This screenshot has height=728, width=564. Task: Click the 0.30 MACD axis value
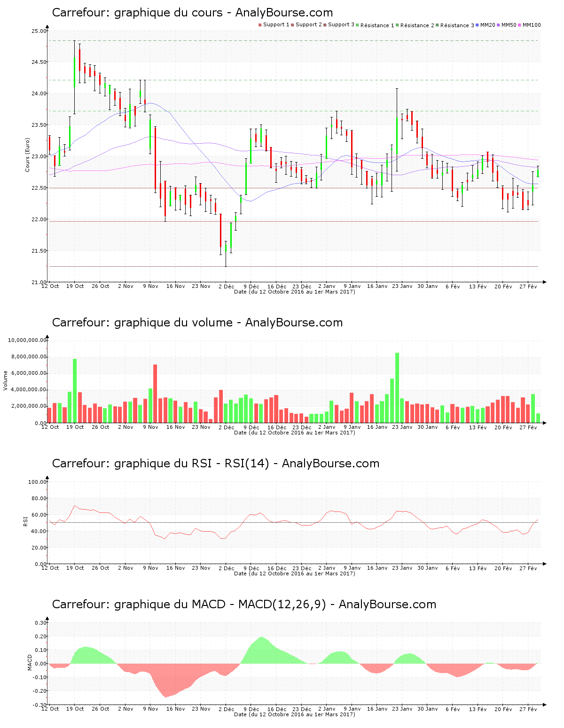click(41, 623)
